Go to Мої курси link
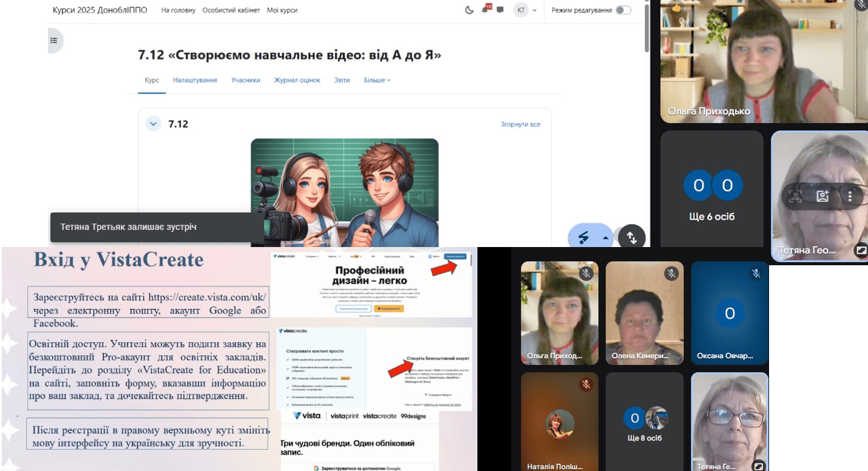Viewport: 868px width, 471px height. pos(282,10)
